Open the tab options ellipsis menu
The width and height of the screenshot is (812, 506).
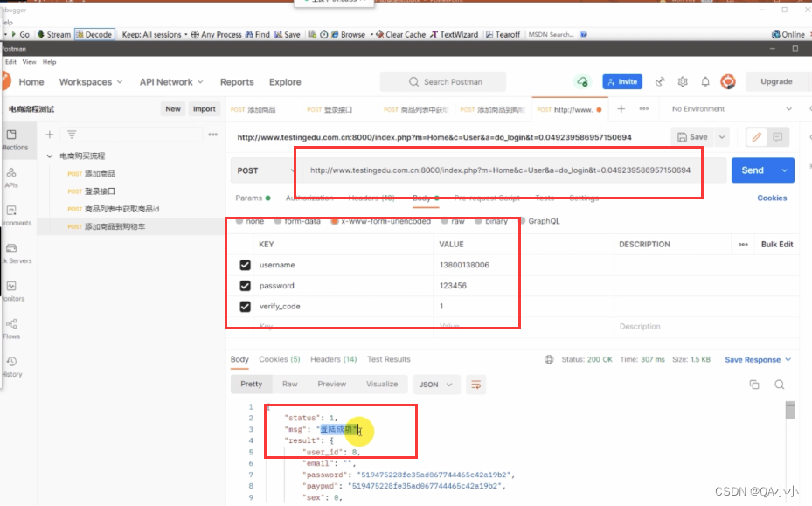click(643, 108)
